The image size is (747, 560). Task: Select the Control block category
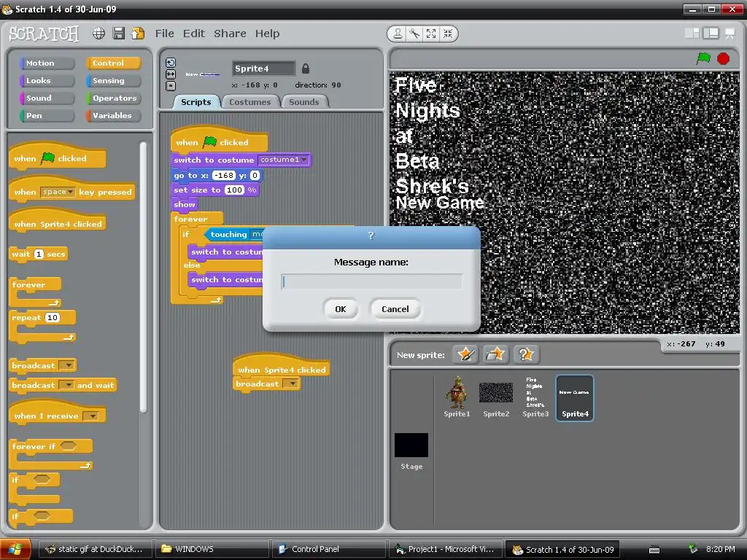pyautogui.click(x=113, y=63)
